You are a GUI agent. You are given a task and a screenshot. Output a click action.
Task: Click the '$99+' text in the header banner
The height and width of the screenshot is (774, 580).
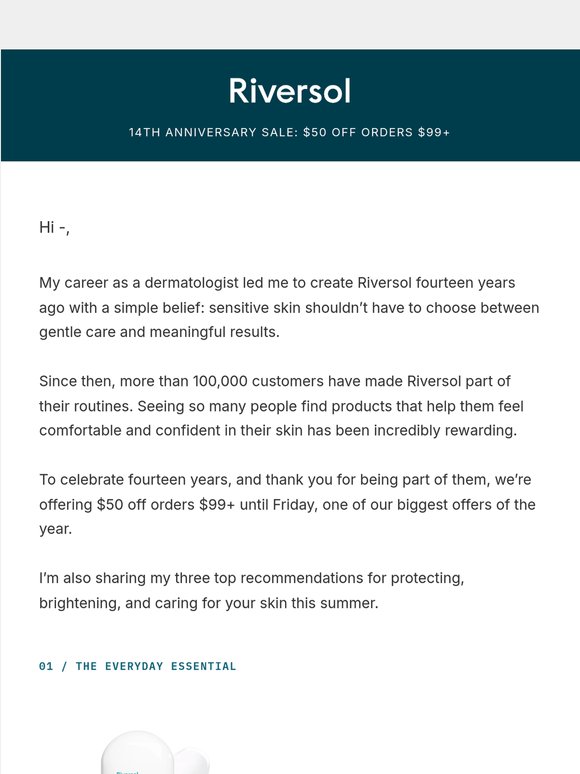click(x=434, y=132)
